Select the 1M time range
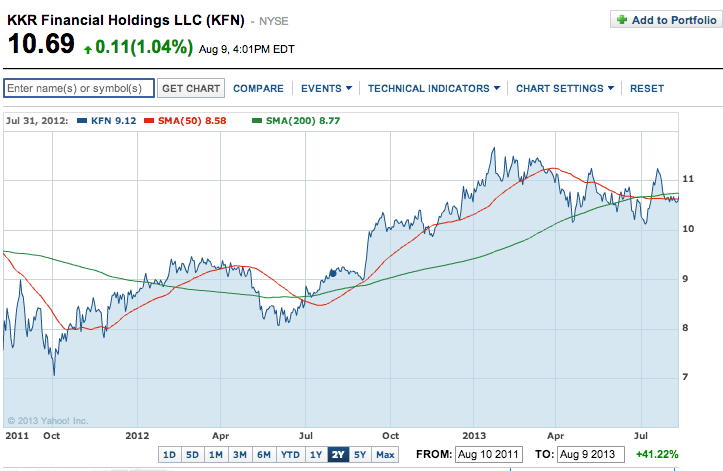Viewport: 723px width, 471px height. (x=216, y=455)
